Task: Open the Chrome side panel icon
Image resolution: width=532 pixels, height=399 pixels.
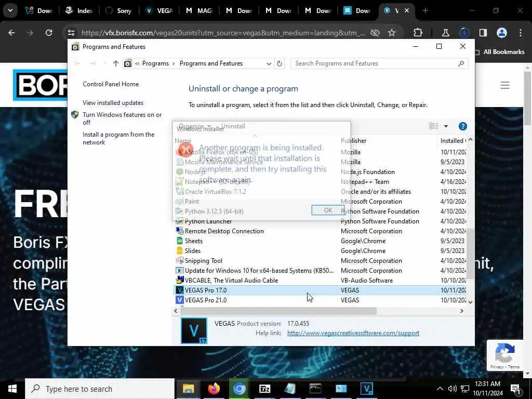Action: [x=483, y=33]
